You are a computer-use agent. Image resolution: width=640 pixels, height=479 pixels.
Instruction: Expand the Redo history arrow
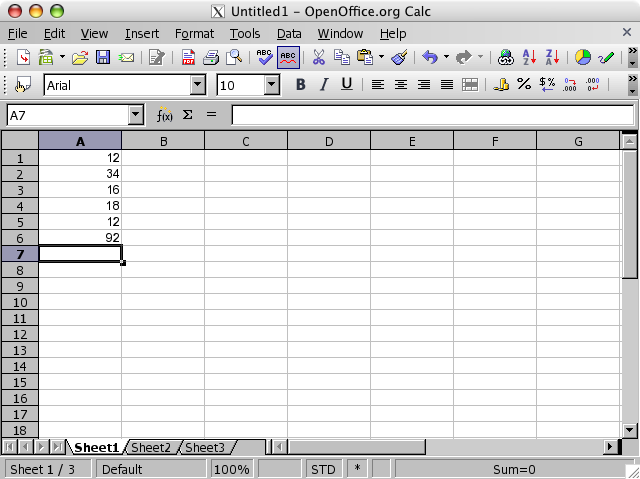[480, 57]
